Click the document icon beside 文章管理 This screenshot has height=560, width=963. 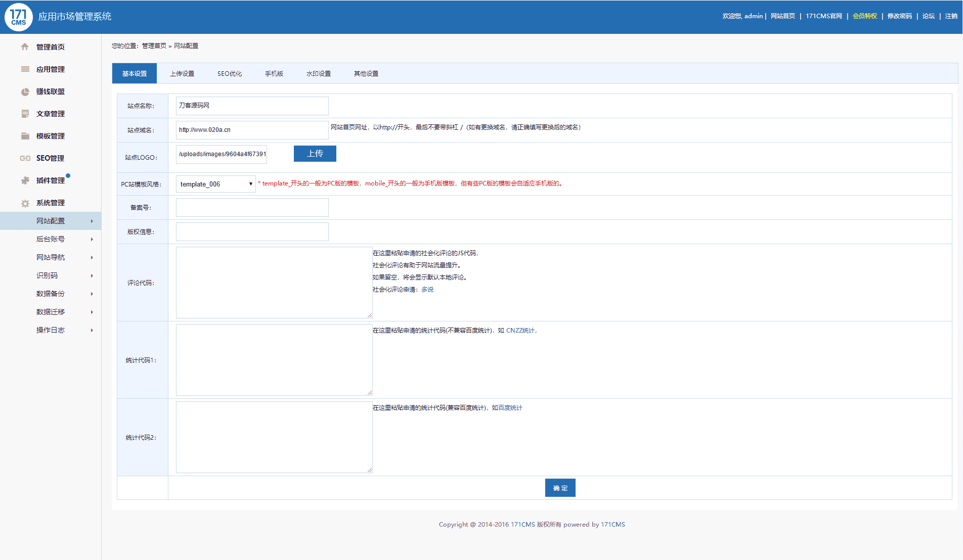pyautogui.click(x=25, y=114)
